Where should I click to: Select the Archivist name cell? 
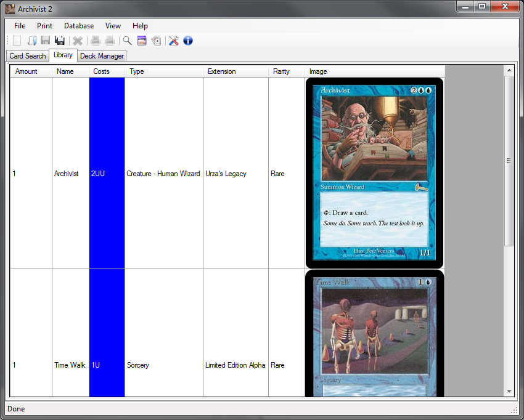coord(70,173)
